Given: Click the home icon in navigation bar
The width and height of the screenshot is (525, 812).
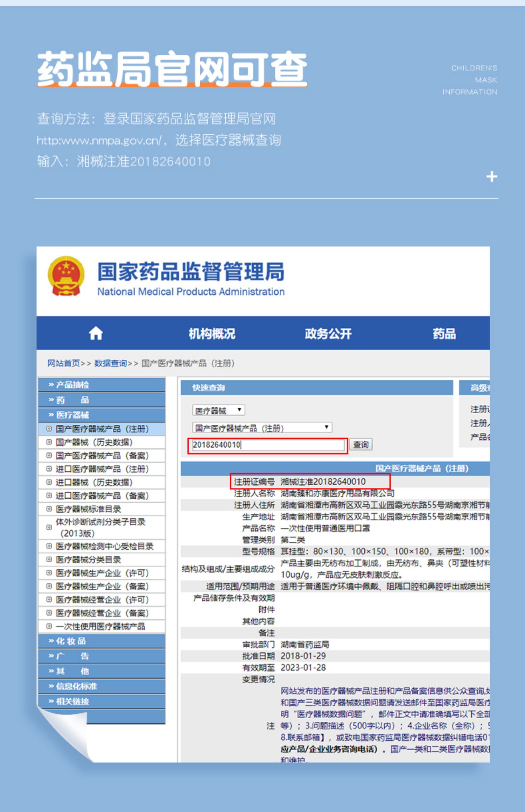Looking at the screenshot, I should click(x=96, y=333).
